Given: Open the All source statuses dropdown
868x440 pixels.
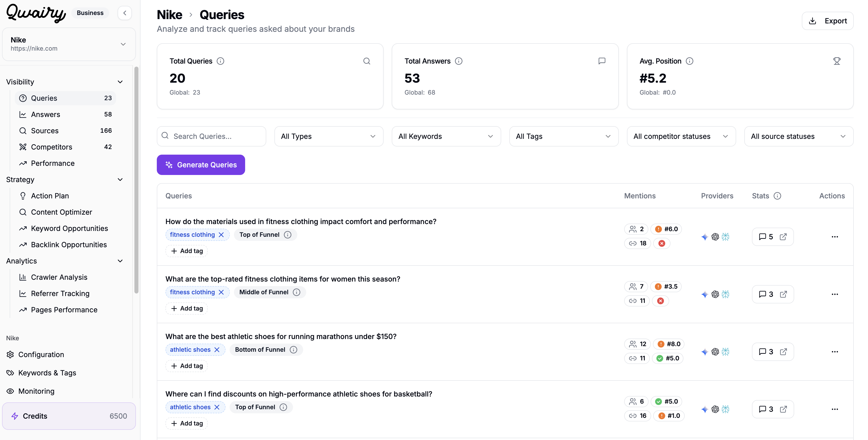Looking at the screenshot, I should tap(799, 136).
